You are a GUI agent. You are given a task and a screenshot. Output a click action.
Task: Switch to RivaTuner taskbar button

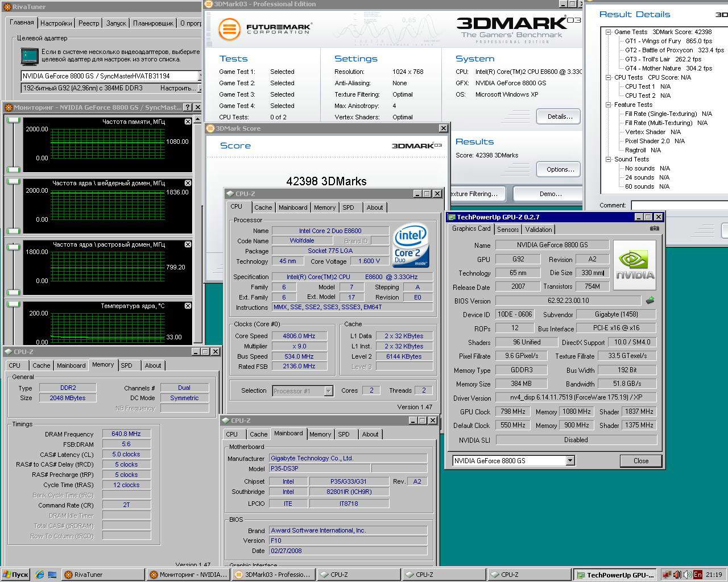coord(102,575)
